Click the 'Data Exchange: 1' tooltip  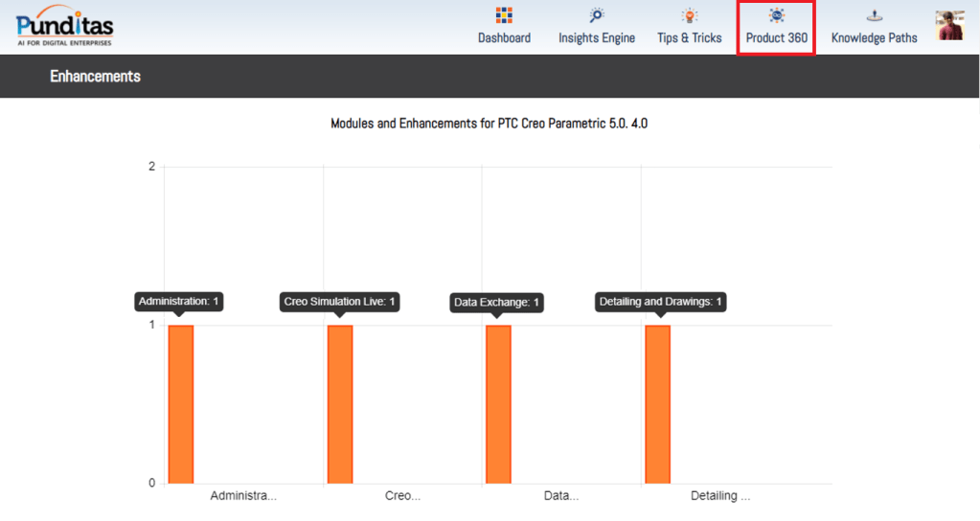497,303
